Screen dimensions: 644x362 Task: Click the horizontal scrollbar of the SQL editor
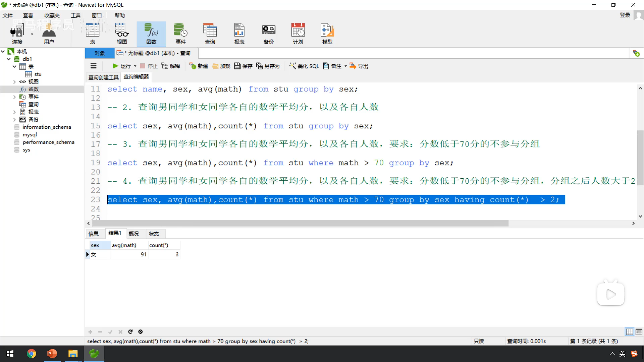tap(300, 223)
